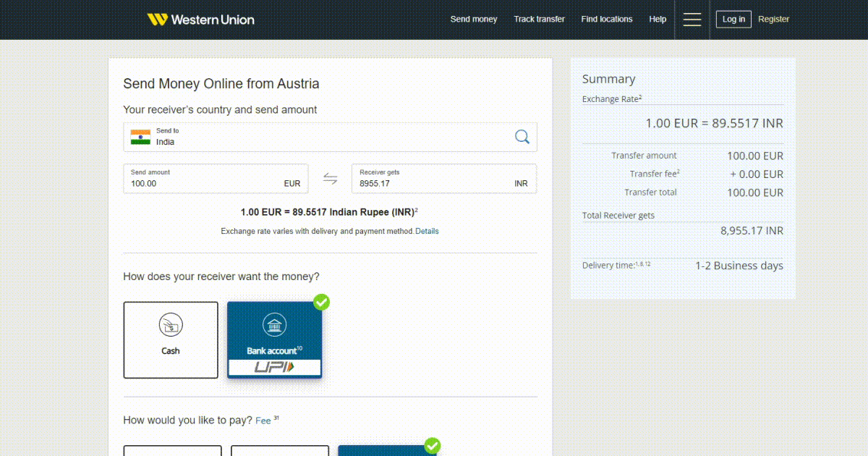Click the selected payment option checkmark
This screenshot has height=456, width=868.
(432, 445)
